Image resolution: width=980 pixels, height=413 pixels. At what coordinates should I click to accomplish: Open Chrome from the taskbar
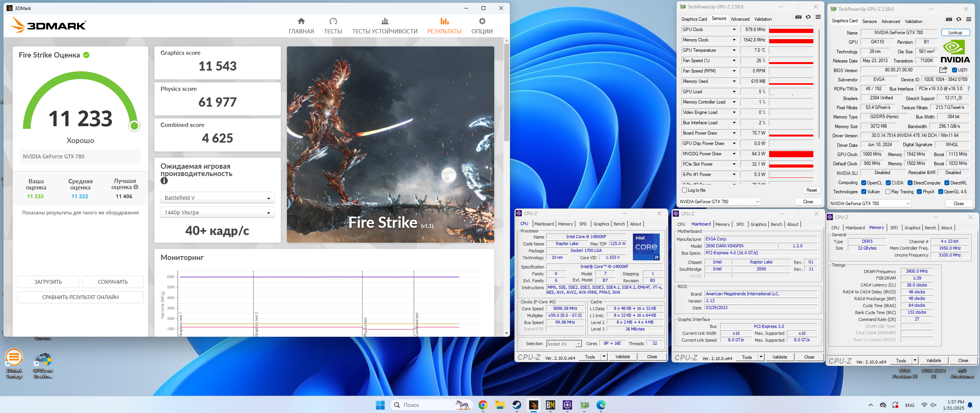click(483, 405)
